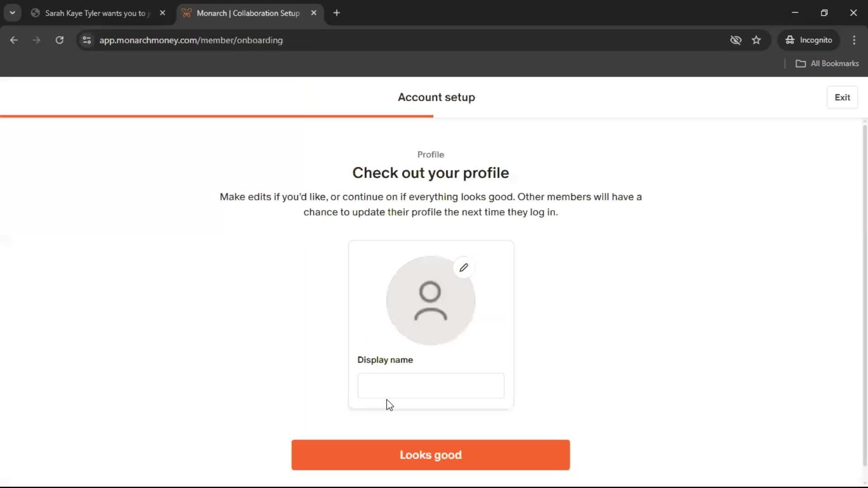
Task: Open a new browser tab
Action: (x=336, y=13)
